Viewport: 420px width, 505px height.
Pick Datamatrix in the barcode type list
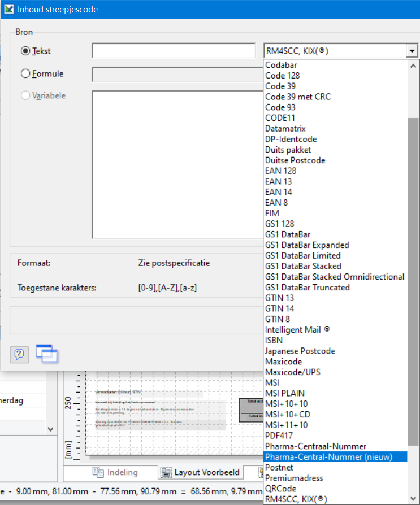285,129
